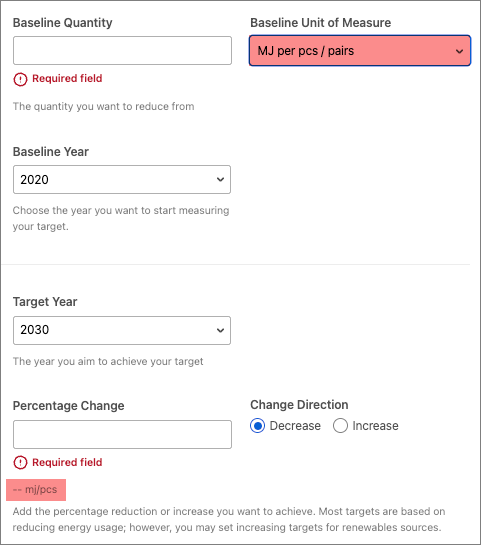
Task: Click the warning icon under Baseline Quantity
Action: coord(20,79)
